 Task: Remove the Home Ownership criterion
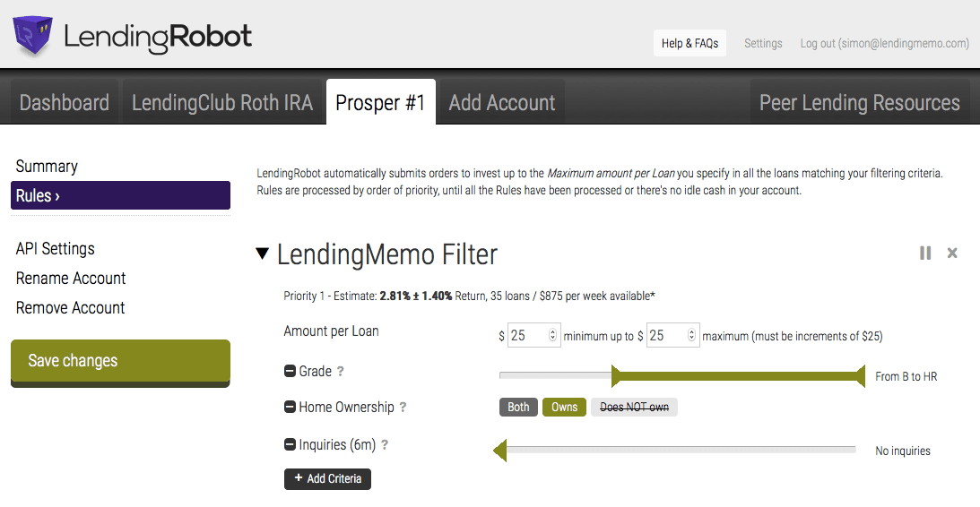pos(290,408)
